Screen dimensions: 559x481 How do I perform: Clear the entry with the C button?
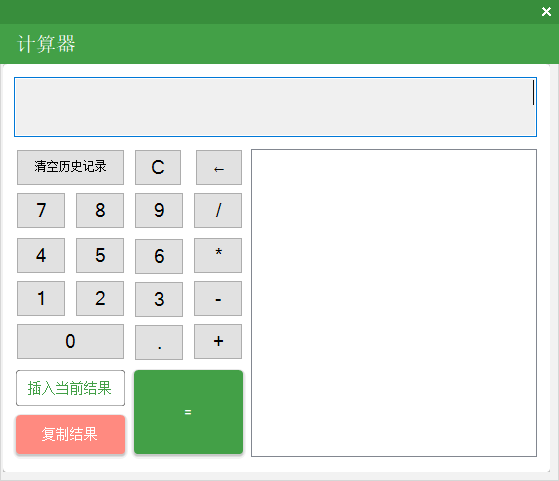point(158,167)
